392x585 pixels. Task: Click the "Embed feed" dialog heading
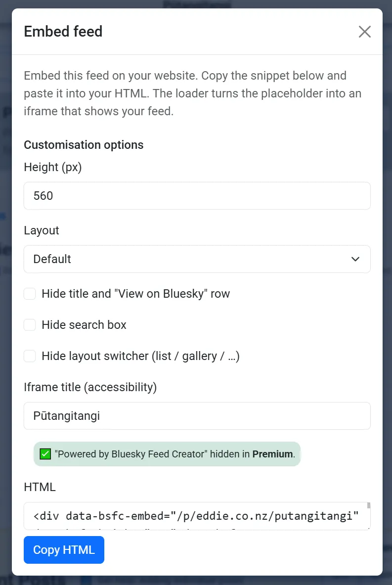point(63,32)
